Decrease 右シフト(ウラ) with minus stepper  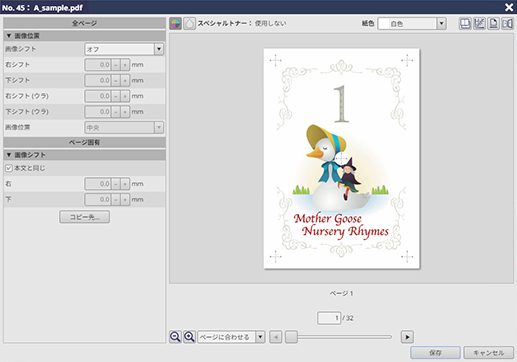[116, 96]
